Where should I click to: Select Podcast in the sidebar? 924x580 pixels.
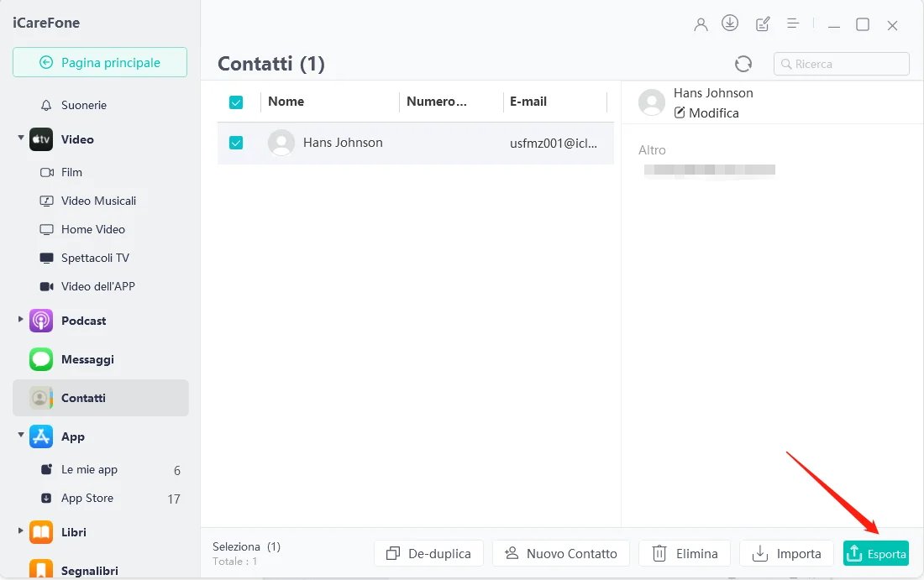coord(84,321)
